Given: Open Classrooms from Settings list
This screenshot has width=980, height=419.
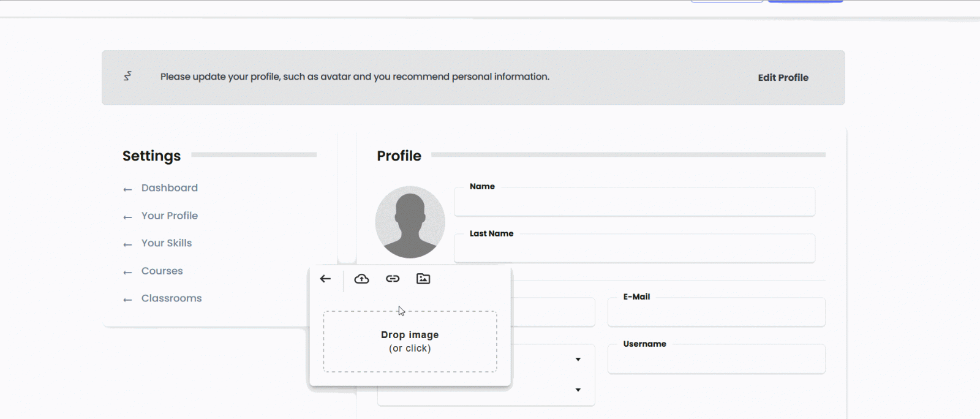Looking at the screenshot, I should point(171,298).
